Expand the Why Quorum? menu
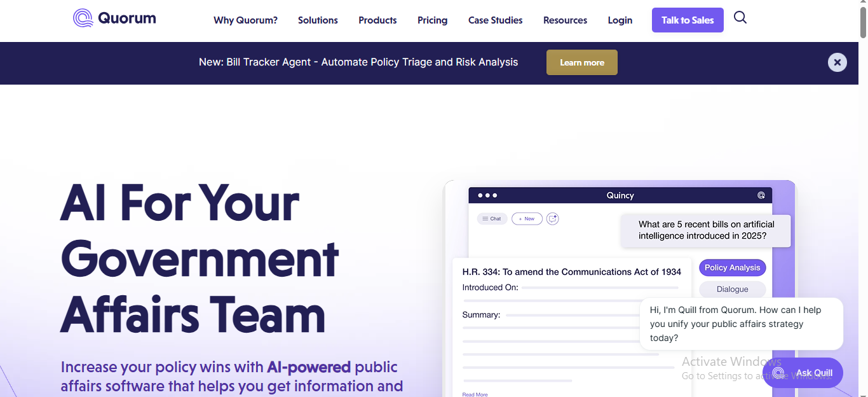The height and width of the screenshot is (397, 868). click(x=245, y=20)
